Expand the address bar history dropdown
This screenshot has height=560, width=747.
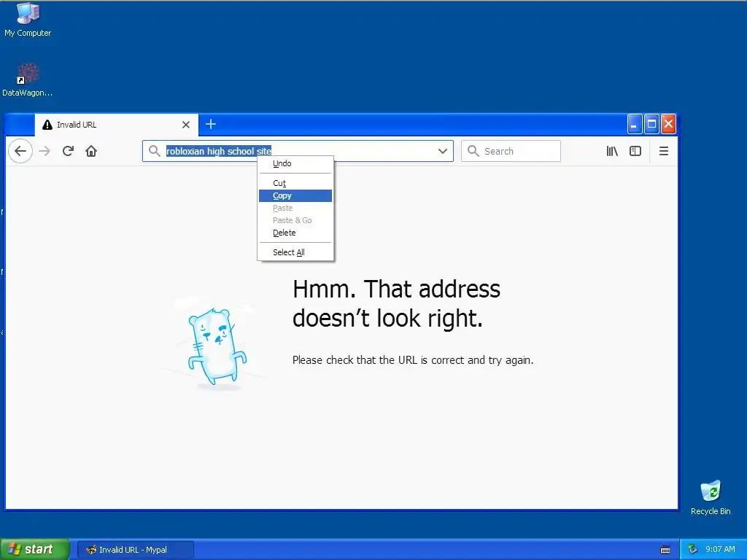point(443,151)
